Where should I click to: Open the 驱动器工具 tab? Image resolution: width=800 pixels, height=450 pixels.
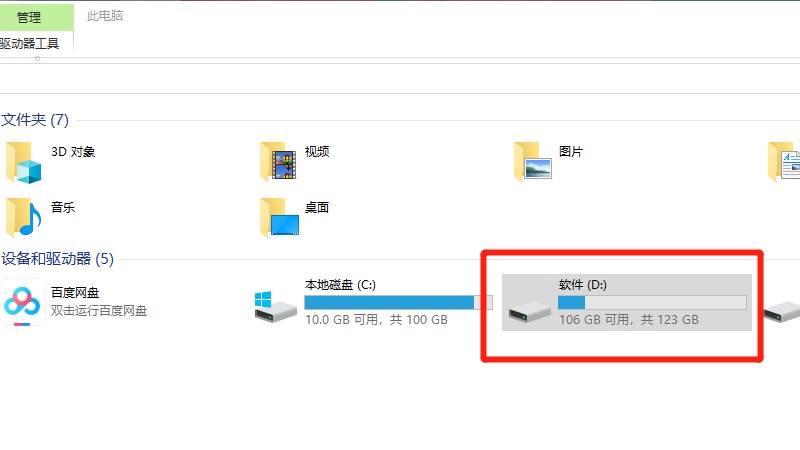coord(30,43)
